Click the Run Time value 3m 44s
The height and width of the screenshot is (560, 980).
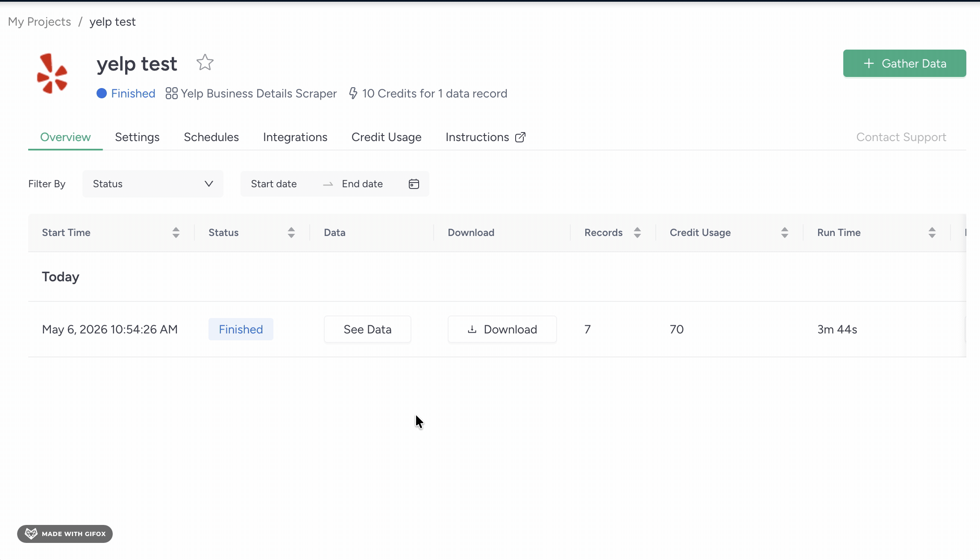[x=837, y=329]
